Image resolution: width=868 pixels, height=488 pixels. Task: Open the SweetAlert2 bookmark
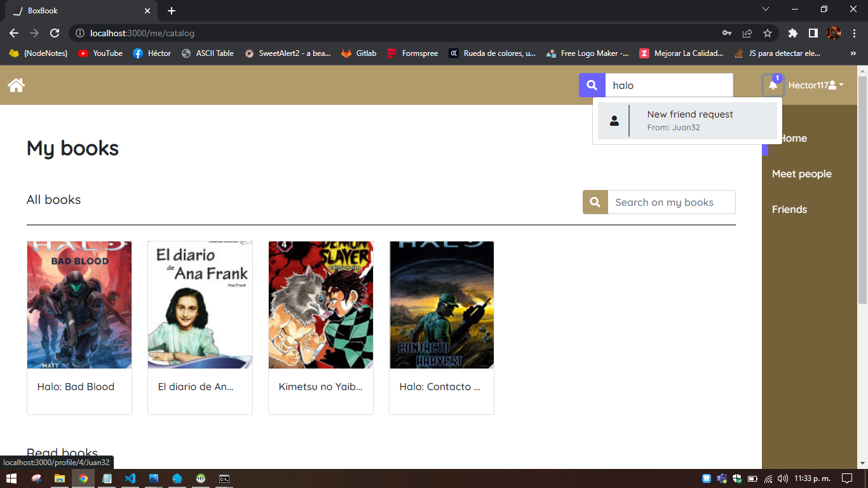(x=287, y=53)
